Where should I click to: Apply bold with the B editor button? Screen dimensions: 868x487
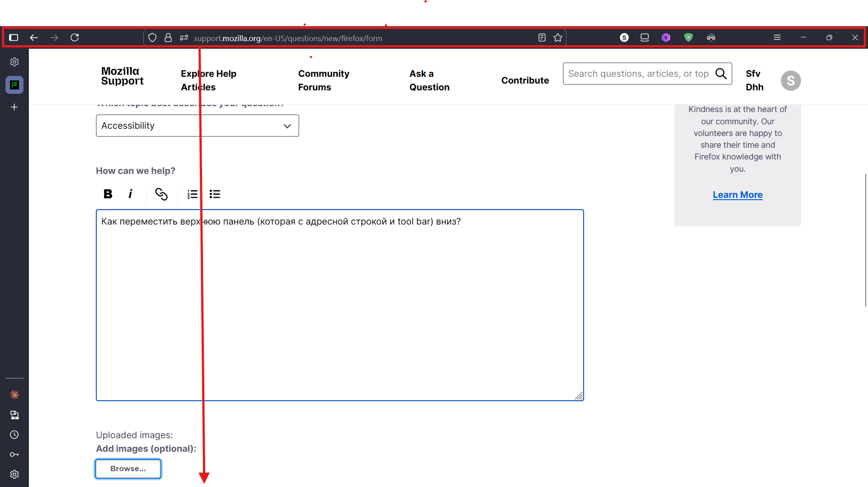click(108, 194)
